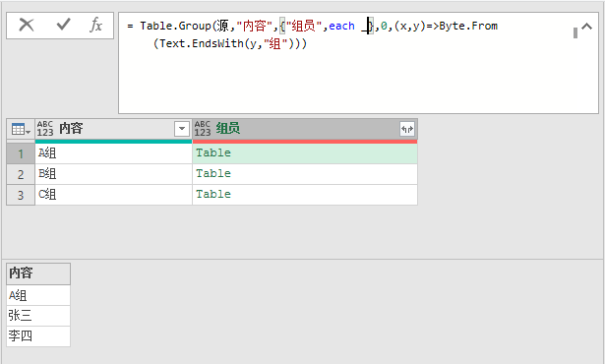Open the Table link in the B组 row
Viewport: 605px width, 364px height.
tap(213, 173)
